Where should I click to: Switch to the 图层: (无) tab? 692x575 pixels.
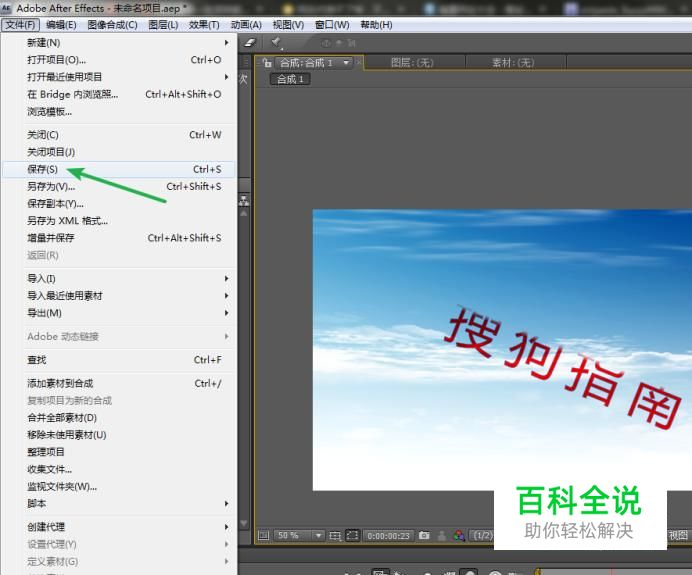pyautogui.click(x=412, y=63)
